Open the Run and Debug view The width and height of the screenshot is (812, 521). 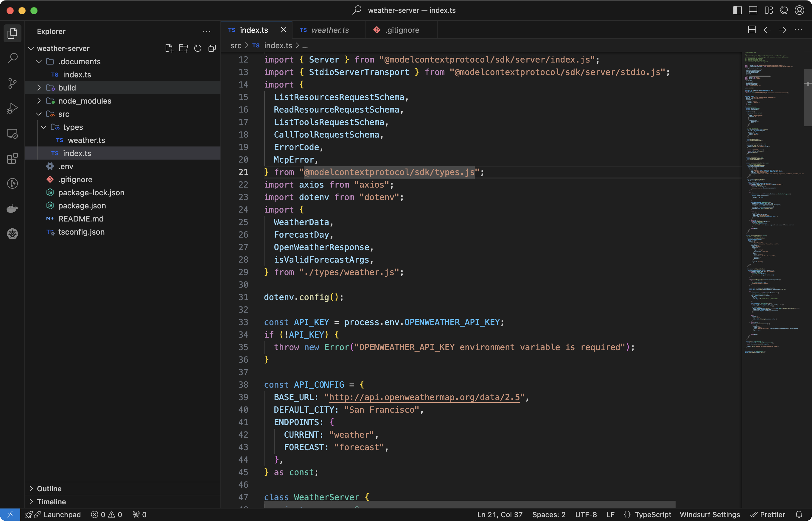pos(13,108)
